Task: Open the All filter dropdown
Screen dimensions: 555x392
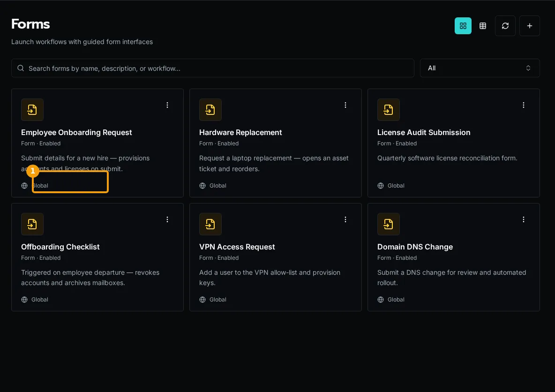Action: (x=480, y=68)
